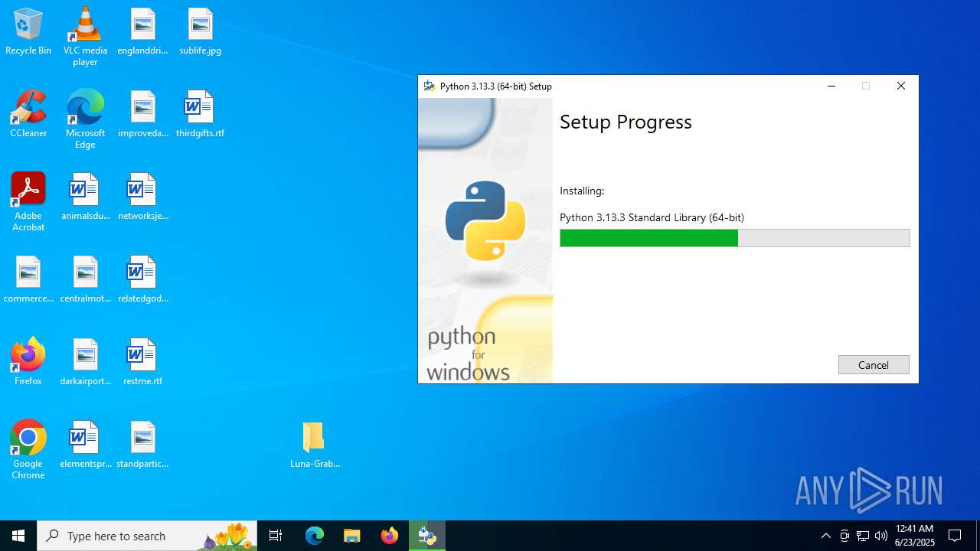This screenshot has height=551, width=980.
Task: Select thirdgifts.rtf document icon
Action: click(200, 115)
